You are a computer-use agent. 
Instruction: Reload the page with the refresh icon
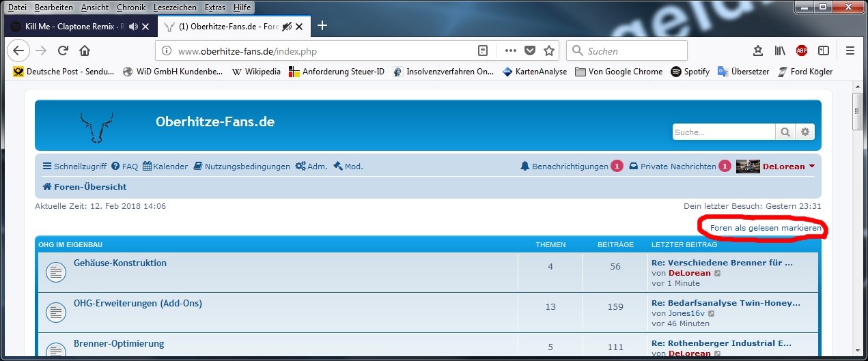point(62,50)
